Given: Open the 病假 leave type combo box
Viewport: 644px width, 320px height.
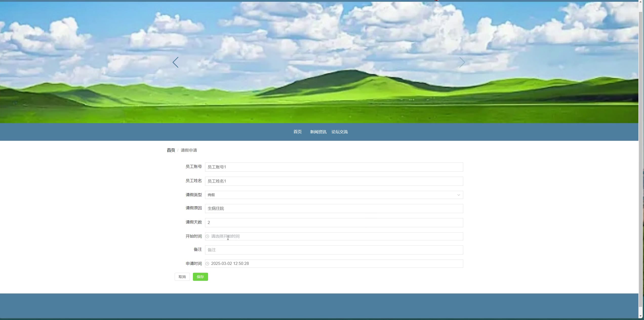Looking at the screenshot, I should coord(329,195).
